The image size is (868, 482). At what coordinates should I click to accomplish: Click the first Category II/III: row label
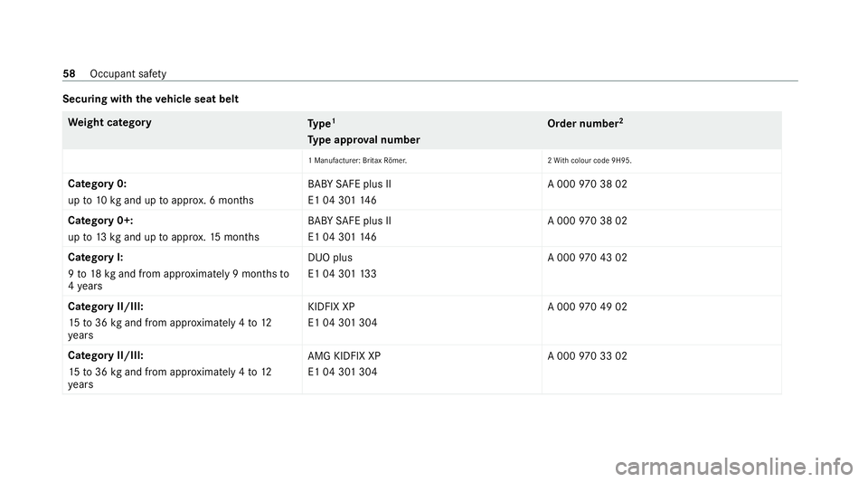[105, 307]
